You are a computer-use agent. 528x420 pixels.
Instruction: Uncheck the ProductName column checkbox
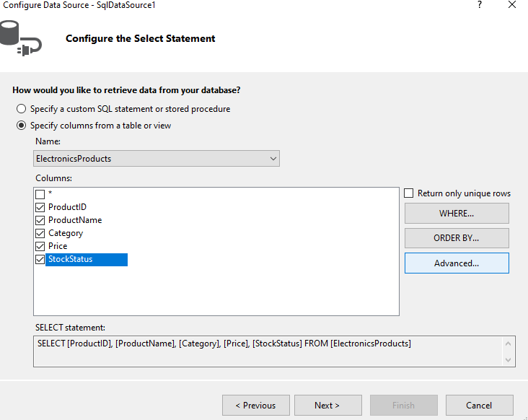coord(40,220)
